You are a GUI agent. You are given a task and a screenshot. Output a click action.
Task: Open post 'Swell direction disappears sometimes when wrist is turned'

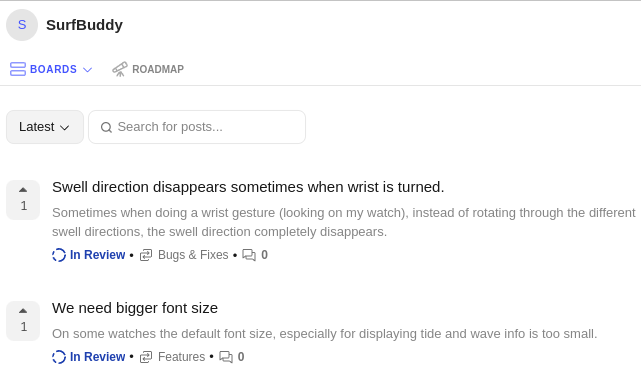(248, 187)
